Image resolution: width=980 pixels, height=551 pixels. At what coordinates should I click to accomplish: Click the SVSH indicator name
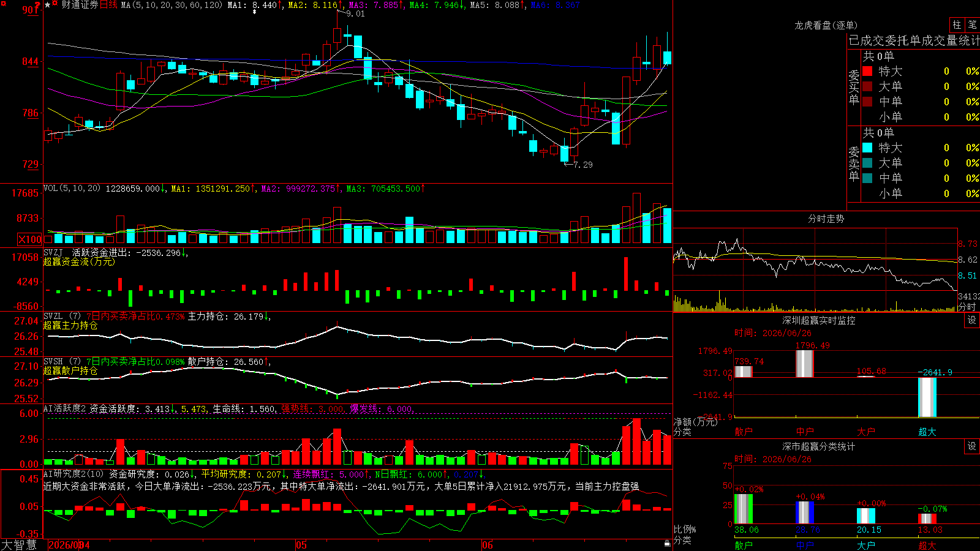53,361
